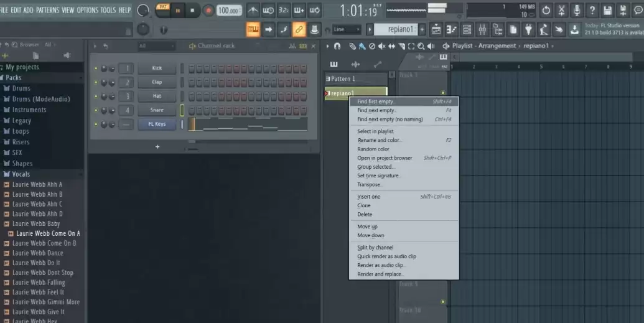Add a channel with the plus button
The height and width of the screenshot is (323, 644).
coord(157,147)
